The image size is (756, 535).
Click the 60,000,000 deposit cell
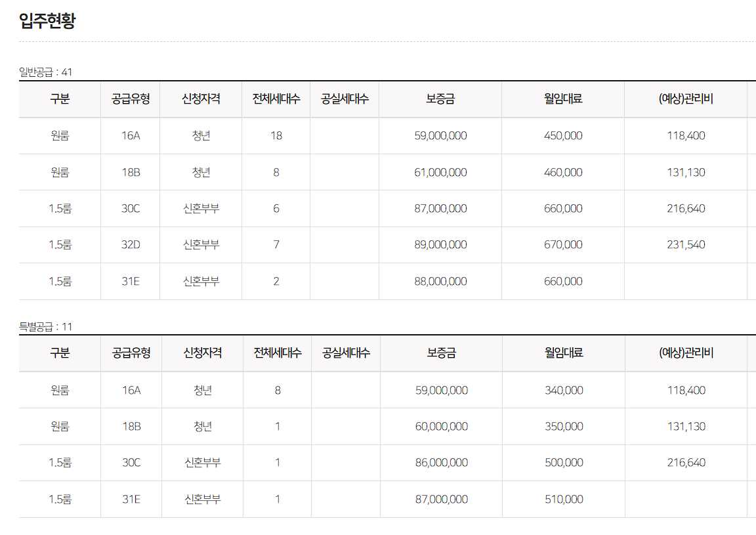(x=442, y=427)
